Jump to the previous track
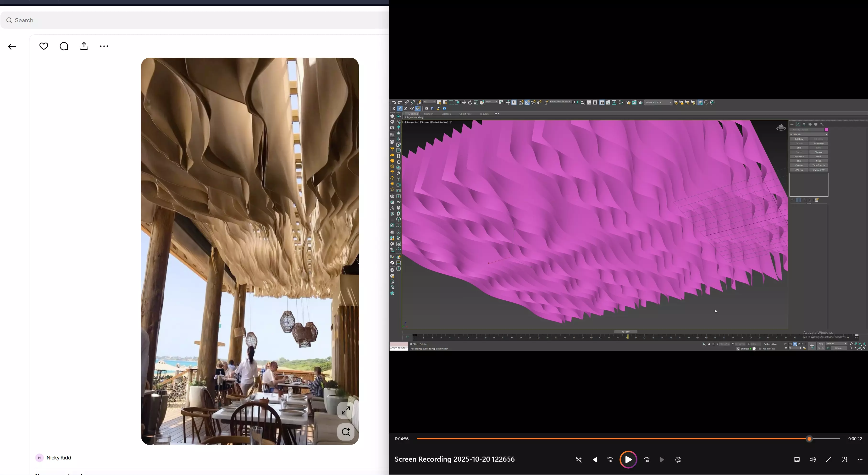Viewport: 868px width, 475px height. tap(594, 460)
